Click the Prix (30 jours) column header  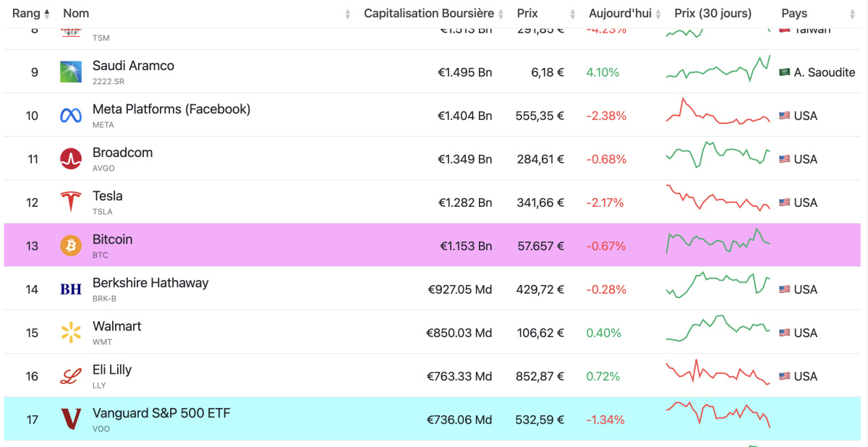coord(712,13)
